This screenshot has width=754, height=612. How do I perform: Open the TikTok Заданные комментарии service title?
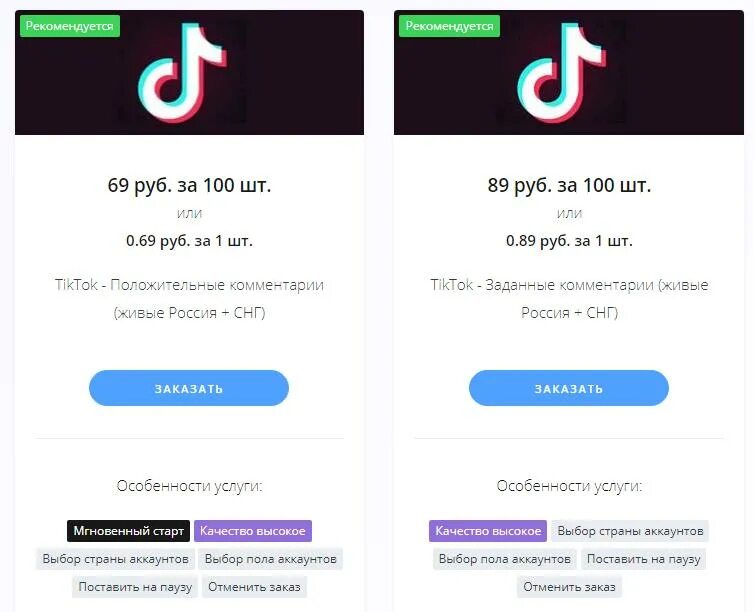[569, 299]
